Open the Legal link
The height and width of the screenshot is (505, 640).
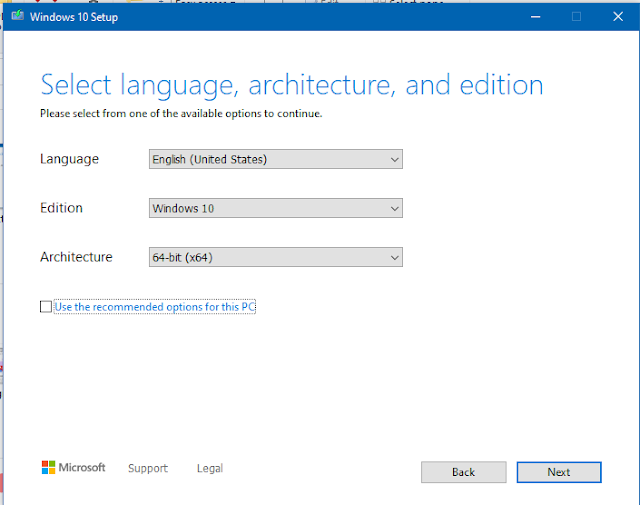(210, 468)
